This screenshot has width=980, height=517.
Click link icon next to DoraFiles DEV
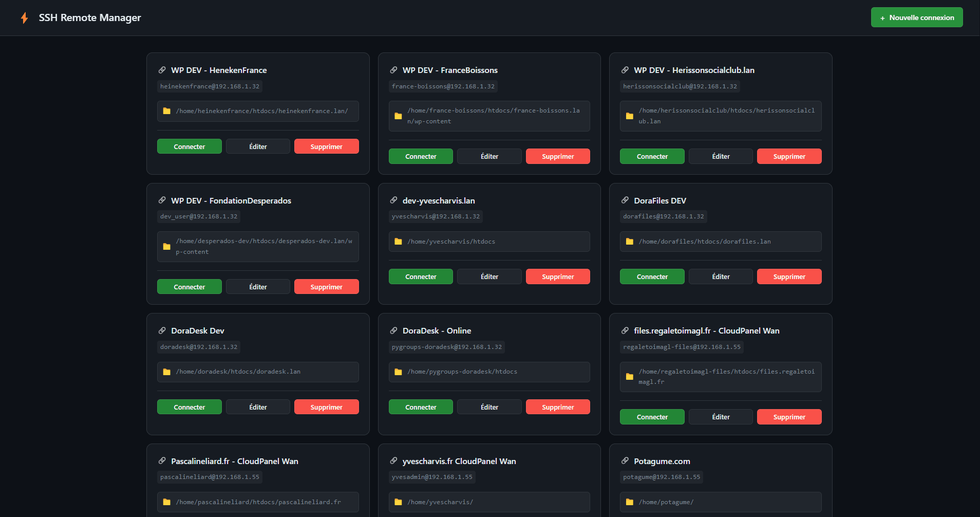(x=625, y=200)
